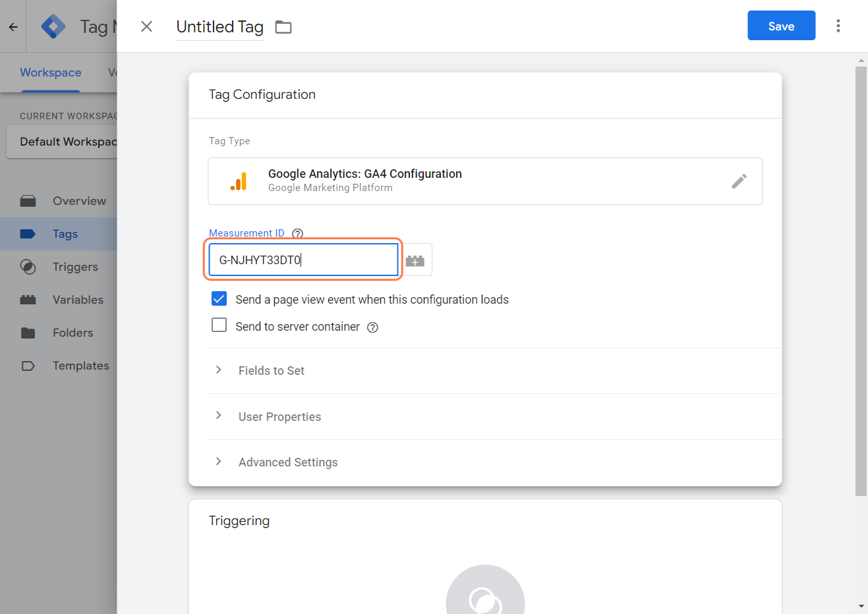This screenshot has width=868, height=614.
Task: Edit the tag type with the pencil icon
Action: 739,181
